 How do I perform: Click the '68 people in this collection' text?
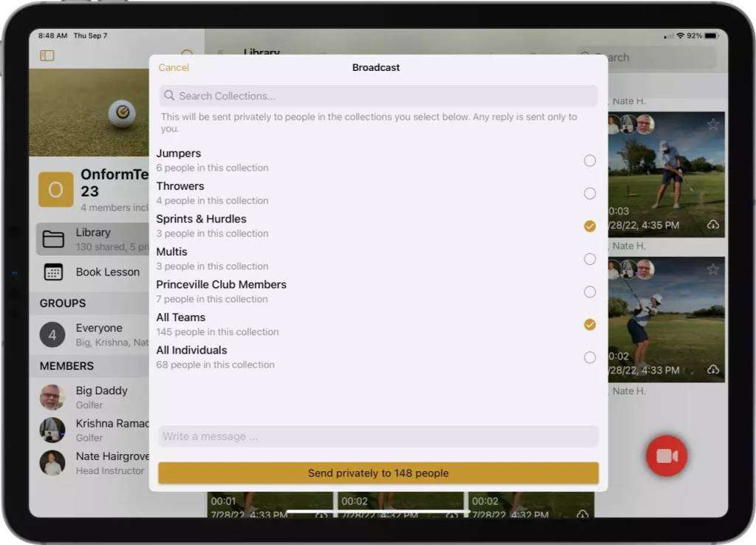[x=216, y=365]
